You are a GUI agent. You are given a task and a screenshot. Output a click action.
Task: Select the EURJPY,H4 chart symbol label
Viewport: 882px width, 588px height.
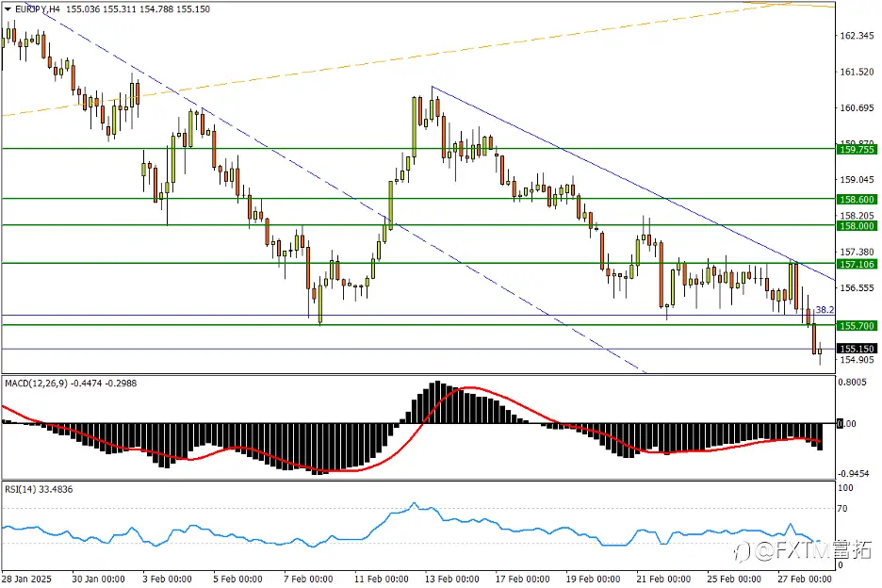[x=39, y=9]
